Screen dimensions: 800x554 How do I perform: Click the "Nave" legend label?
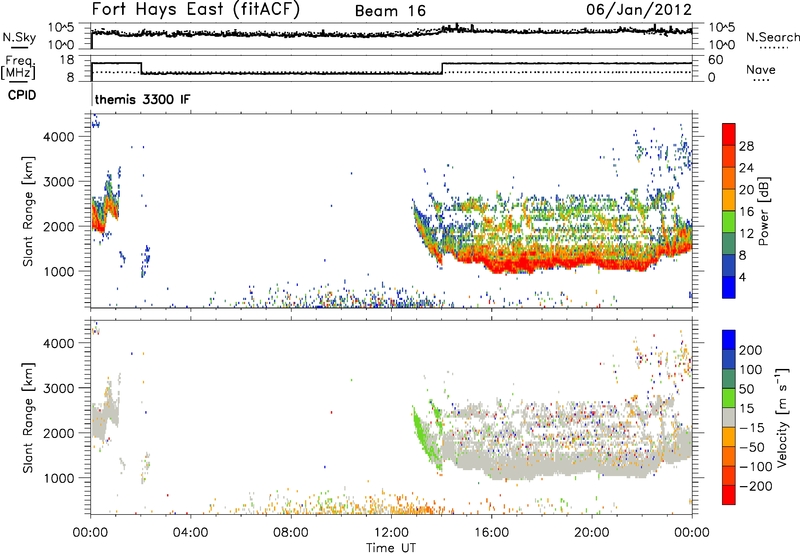(761, 70)
